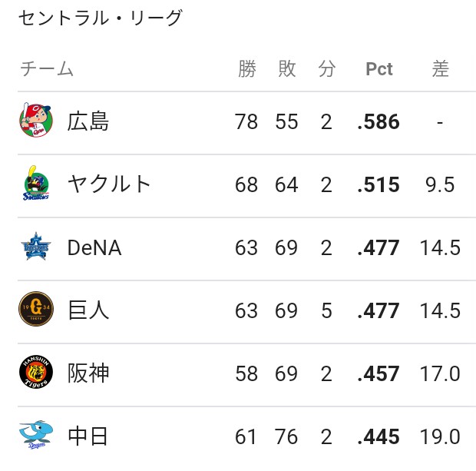
Task: Select the 巨人 team name
Action: (x=88, y=310)
